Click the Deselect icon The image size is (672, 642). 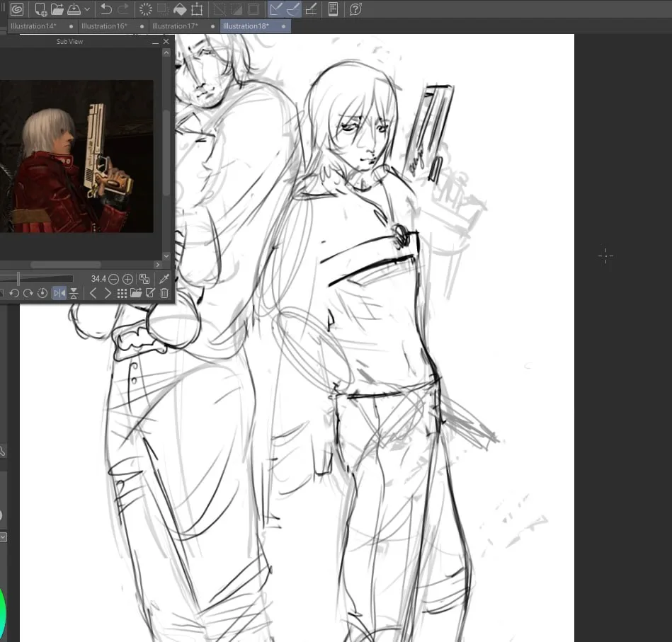(x=220, y=9)
